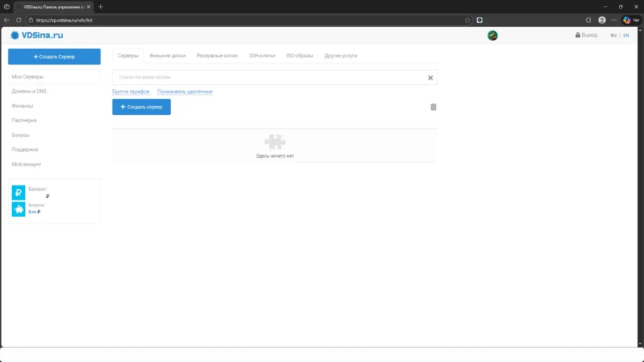Switch to Резервные копии tab
This screenshot has height=362, width=644.
217,56
